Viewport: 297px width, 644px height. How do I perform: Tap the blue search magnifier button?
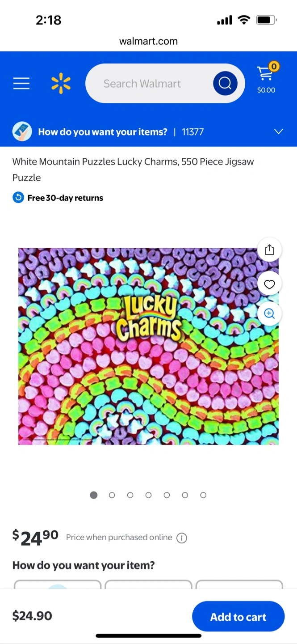pos(225,83)
